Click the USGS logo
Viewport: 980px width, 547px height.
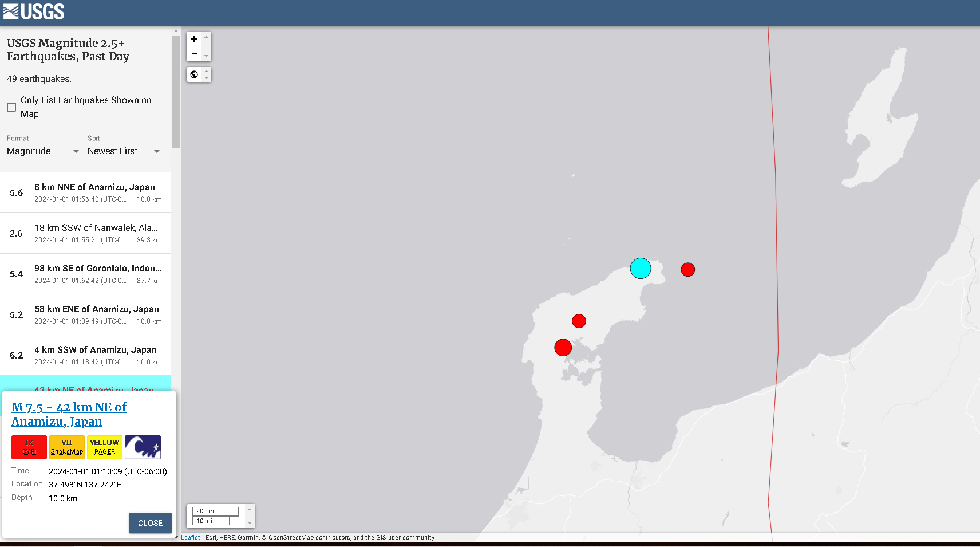pos(34,11)
